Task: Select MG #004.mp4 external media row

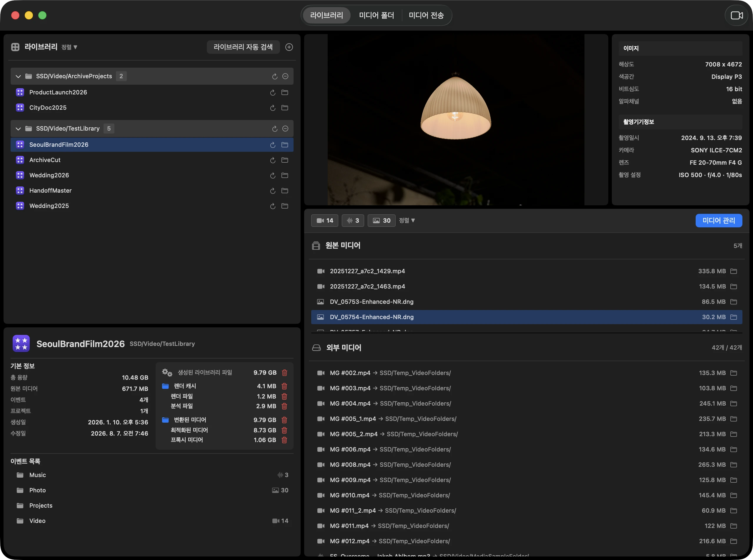Action: pyautogui.click(x=527, y=404)
